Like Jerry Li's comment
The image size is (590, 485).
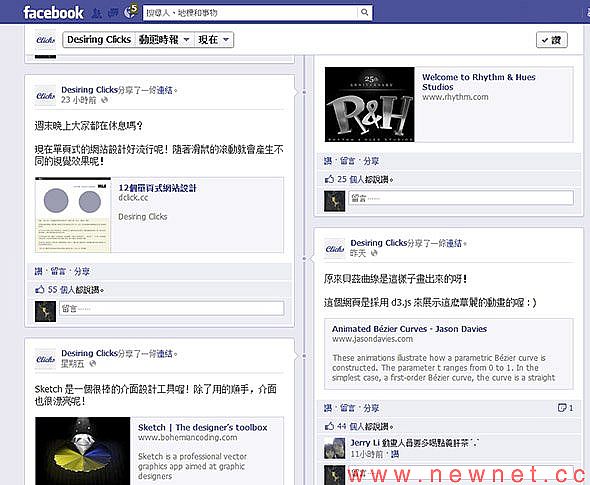coord(395,454)
